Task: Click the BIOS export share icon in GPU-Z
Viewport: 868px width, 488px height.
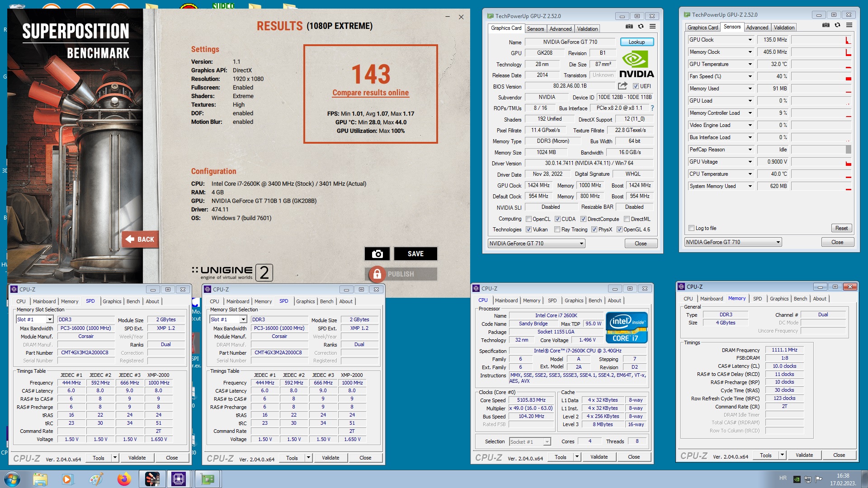Action: 623,86
